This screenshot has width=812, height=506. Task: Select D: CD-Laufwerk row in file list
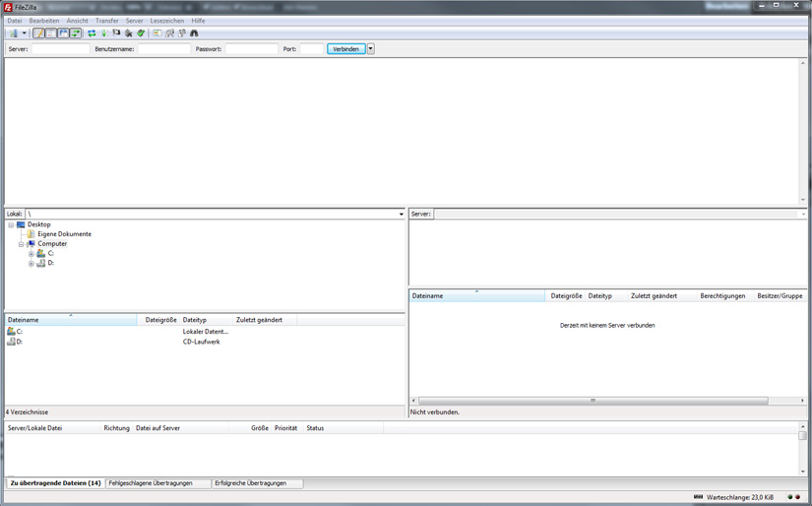[205, 342]
